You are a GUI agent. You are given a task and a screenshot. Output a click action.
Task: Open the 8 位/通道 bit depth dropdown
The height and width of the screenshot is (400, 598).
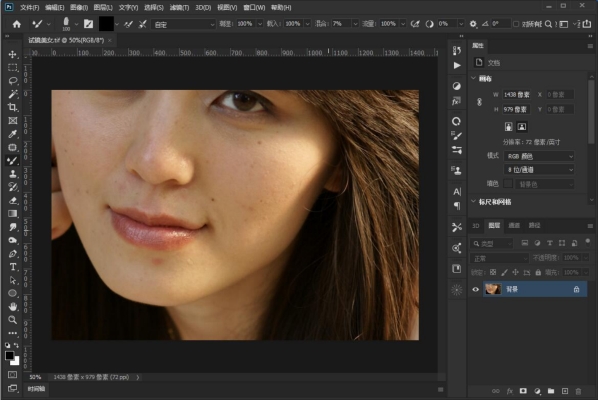pyautogui.click(x=539, y=170)
